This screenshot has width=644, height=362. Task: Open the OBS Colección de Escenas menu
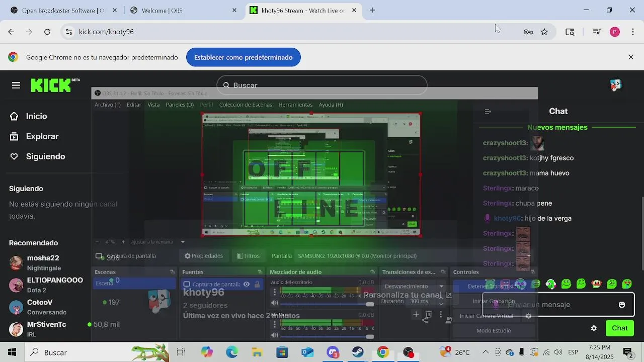[246, 105]
